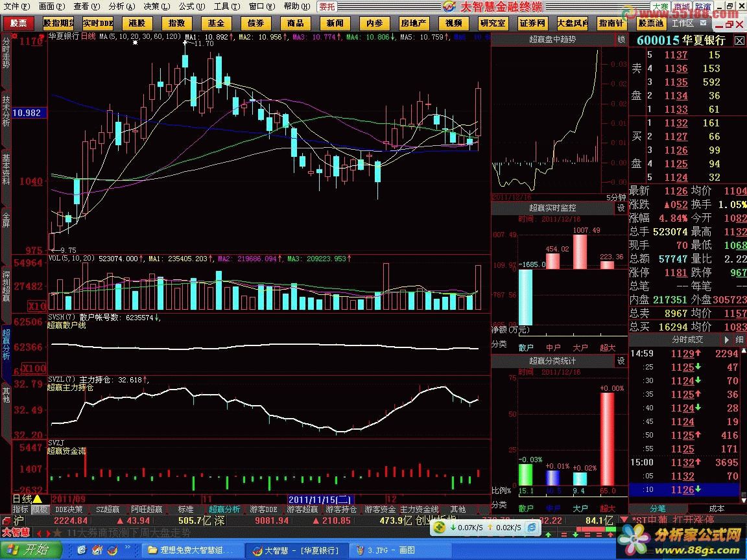
Task: Open the 帮助(H) menu
Action: (x=297, y=6)
